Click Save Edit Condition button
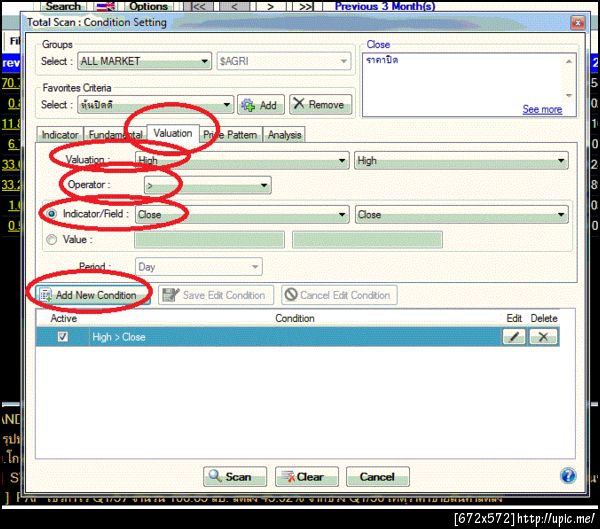This screenshot has height=529, width=600. tap(216, 295)
